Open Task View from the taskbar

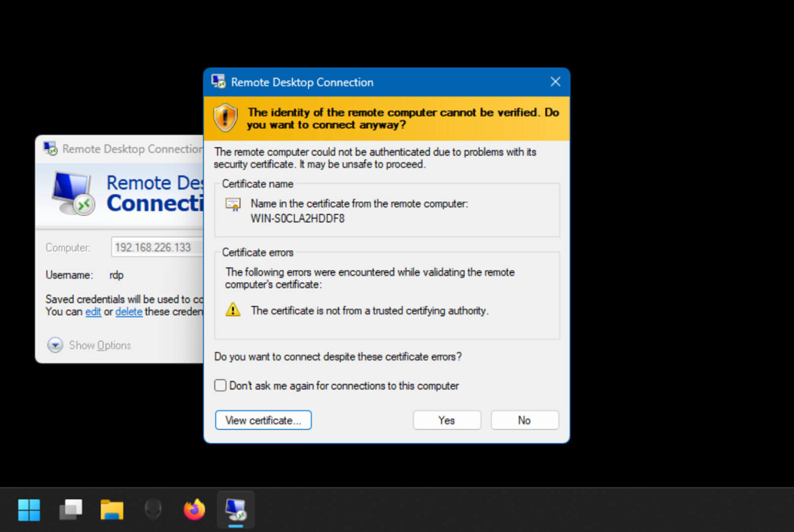(71, 509)
